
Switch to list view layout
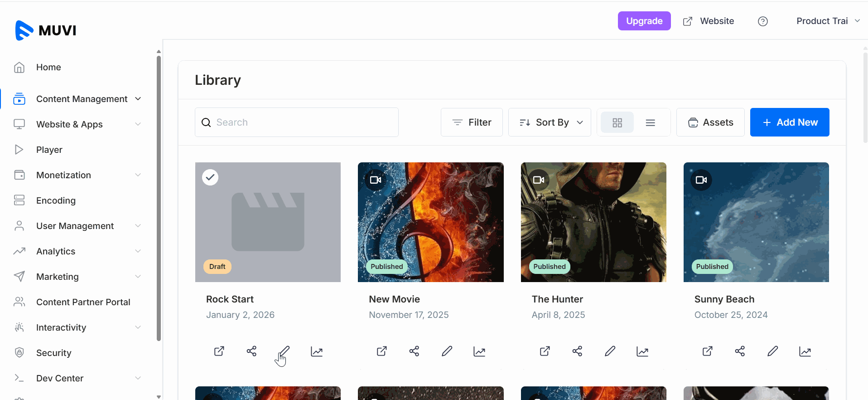[651, 122]
